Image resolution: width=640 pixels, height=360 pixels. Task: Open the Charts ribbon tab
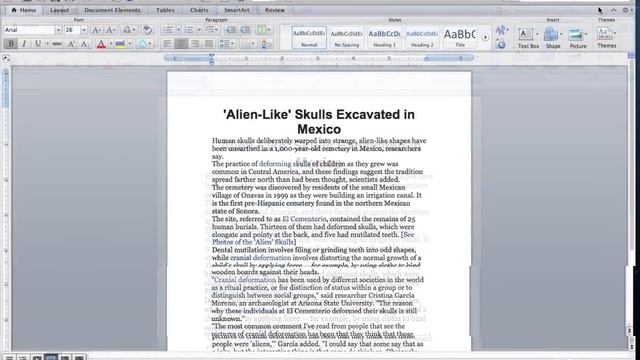click(199, 10)
